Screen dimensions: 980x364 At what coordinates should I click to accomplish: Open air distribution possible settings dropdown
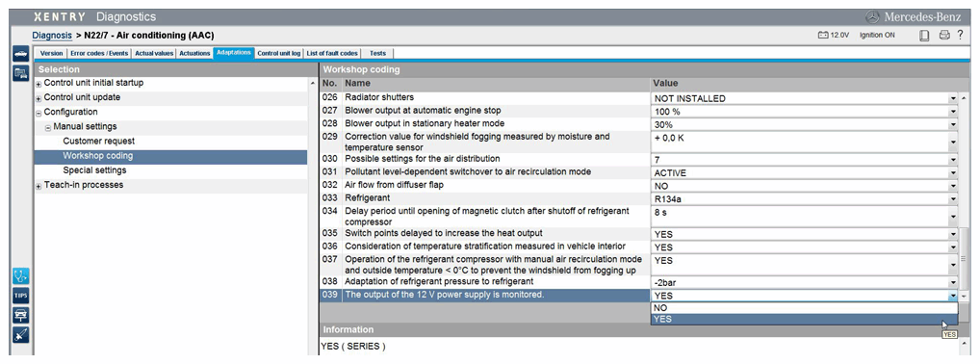click(952, 160)
